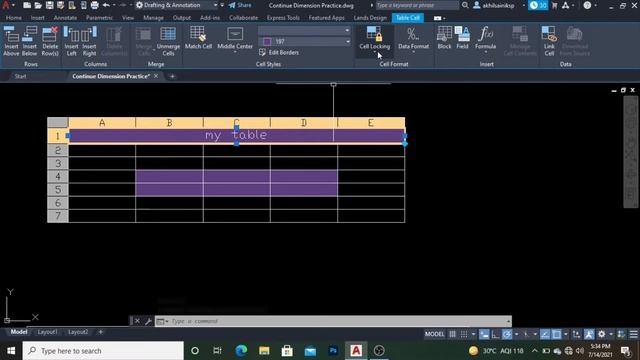
Task: Insert a Field into the cell
Action: [x=462, y=38]
